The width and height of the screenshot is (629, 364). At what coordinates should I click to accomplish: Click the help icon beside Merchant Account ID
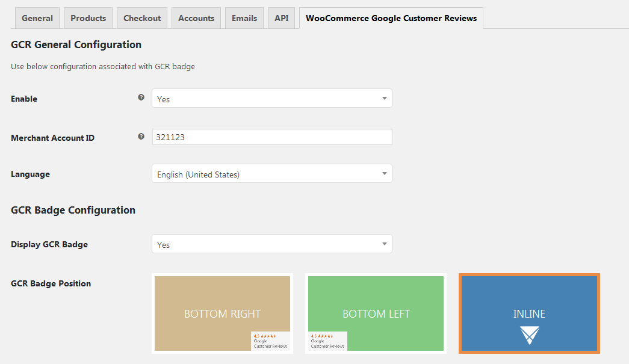coord(141,137)
